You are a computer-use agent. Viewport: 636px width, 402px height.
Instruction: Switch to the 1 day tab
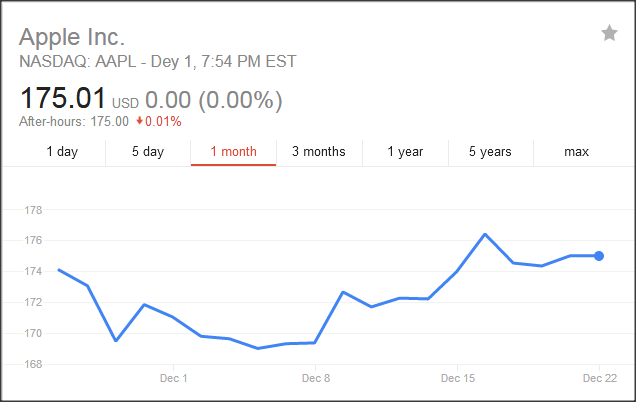pyautogui.click(x=62, y=152)
